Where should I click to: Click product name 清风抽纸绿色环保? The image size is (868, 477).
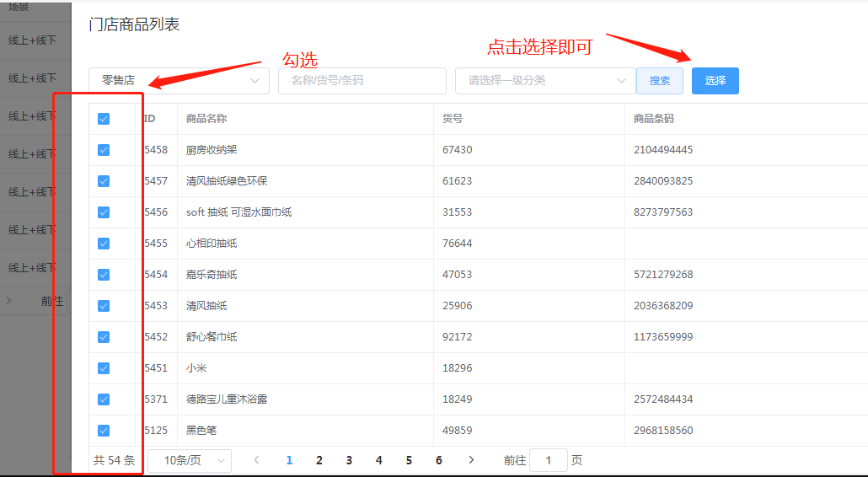(227, 181)
